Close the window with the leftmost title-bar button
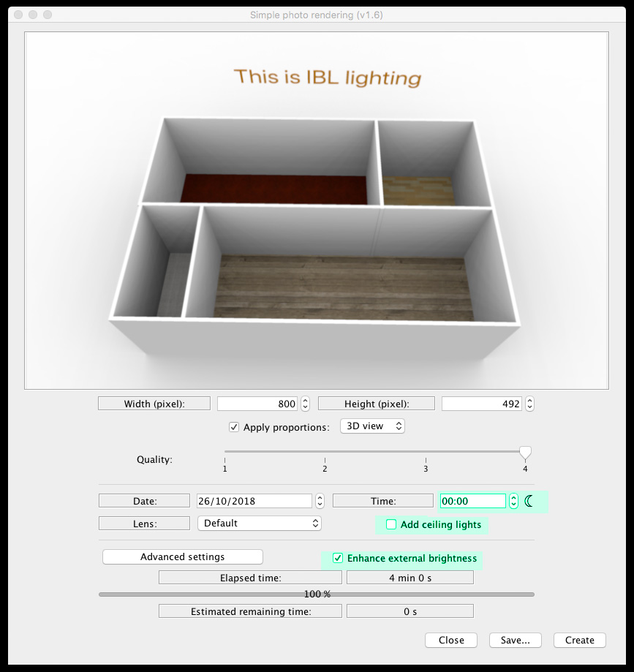The height and width of the screenshot is (672, 634). click(18, 15)
